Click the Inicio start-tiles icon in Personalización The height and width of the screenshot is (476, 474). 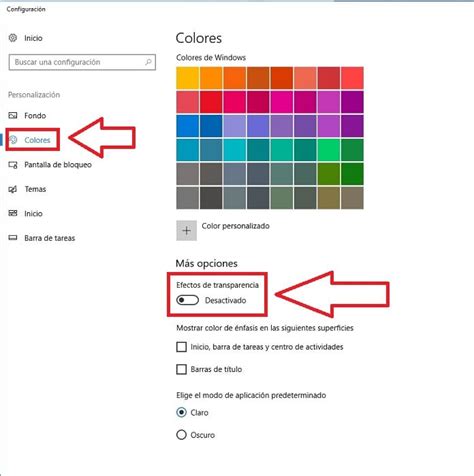click(x=13, y=213)
